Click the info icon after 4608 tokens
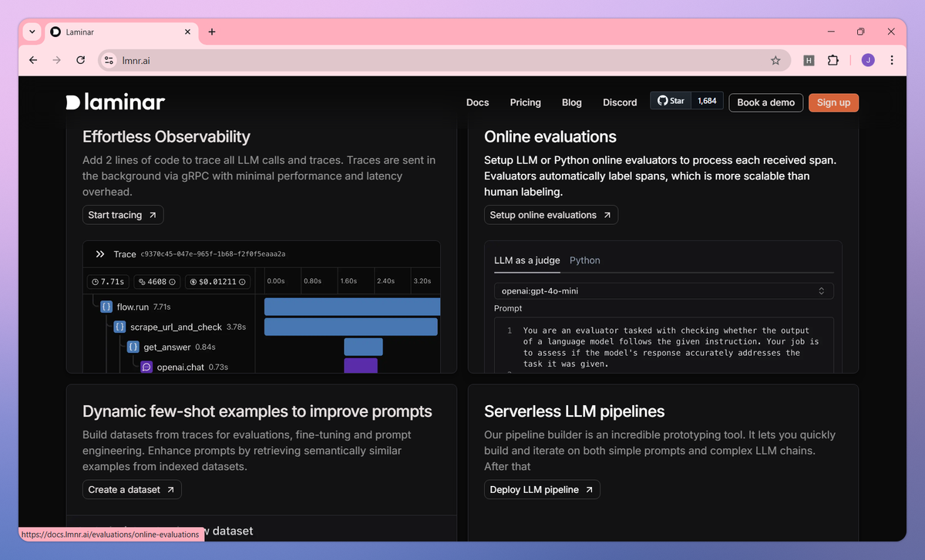This screenshot has height=560, width=925. point(173,282)
